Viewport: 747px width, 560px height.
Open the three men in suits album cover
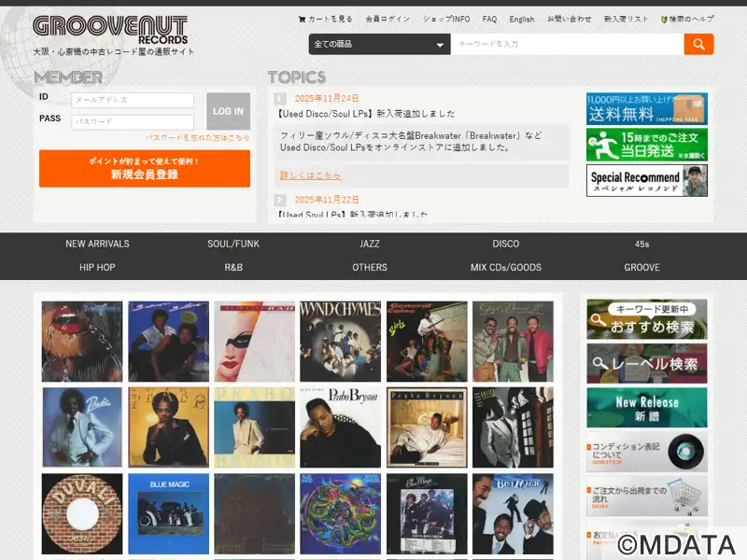click(513, 342)
